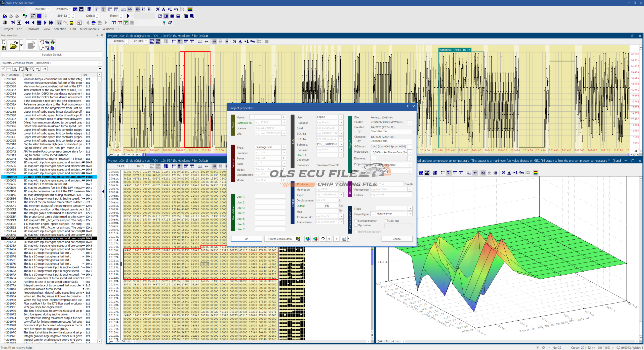The height and width of the screenshot is (350, 644).
Task: Expand tree item at address 2010DA
Action: point(5,238)
